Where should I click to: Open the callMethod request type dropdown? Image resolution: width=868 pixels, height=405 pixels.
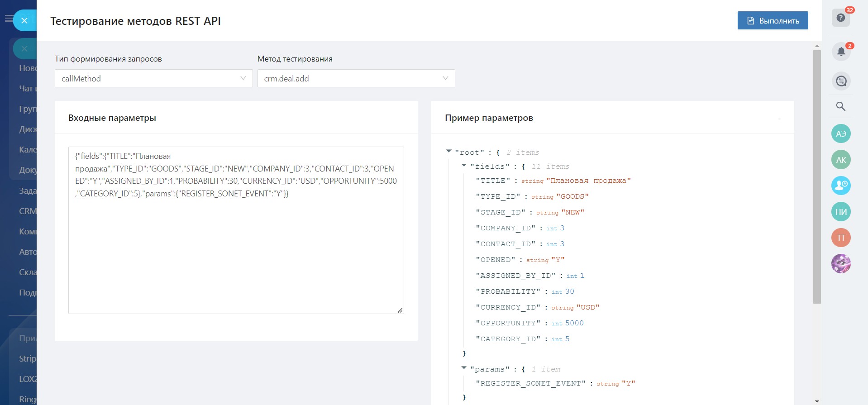(x=153, y=78)
